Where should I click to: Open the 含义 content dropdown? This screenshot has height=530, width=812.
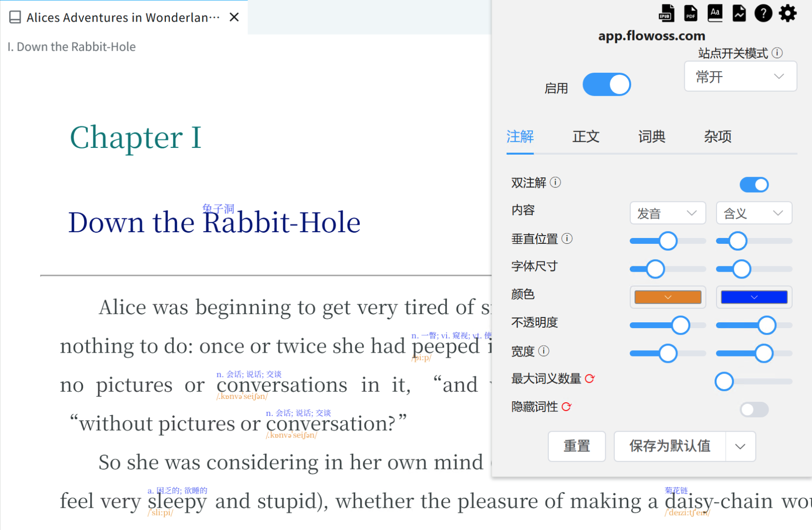click(x=754, y=213)
